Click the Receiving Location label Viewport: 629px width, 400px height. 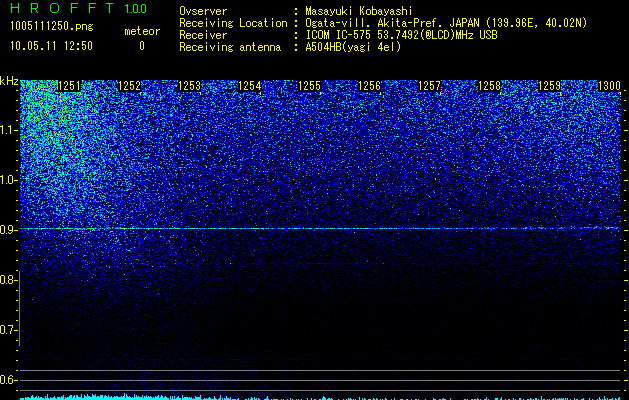pos(233,23)
